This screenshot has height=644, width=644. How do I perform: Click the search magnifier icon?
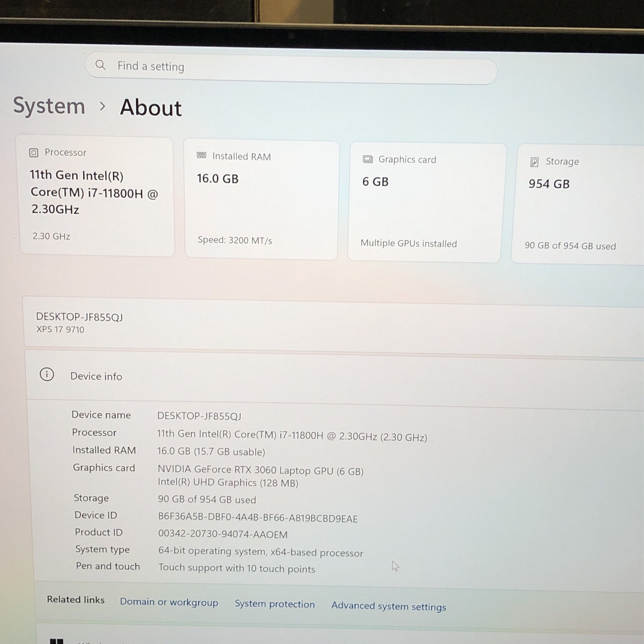[x=100, y=65]
